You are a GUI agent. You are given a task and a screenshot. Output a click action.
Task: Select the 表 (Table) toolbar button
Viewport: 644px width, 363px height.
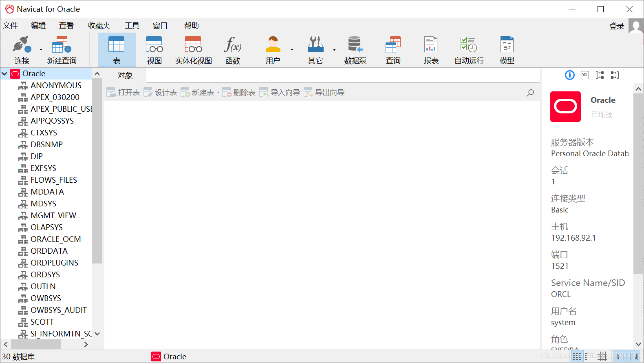click(x=117, y=50)
